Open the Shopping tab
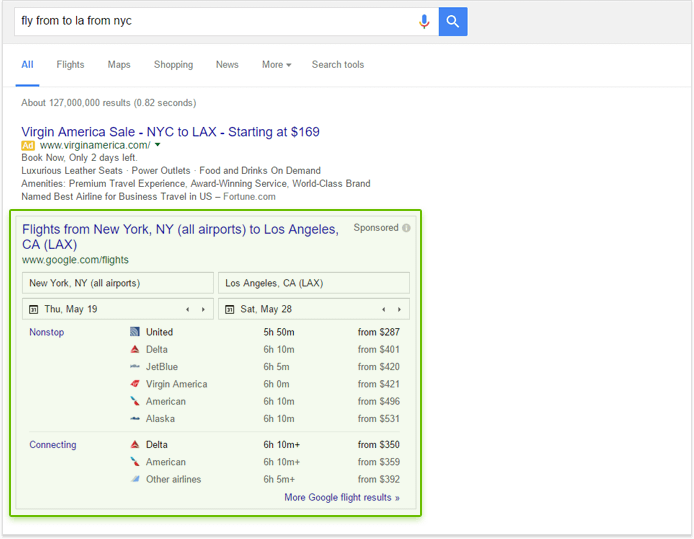The image size is (694, 539). pyautogui.click(x=174, y=65)
